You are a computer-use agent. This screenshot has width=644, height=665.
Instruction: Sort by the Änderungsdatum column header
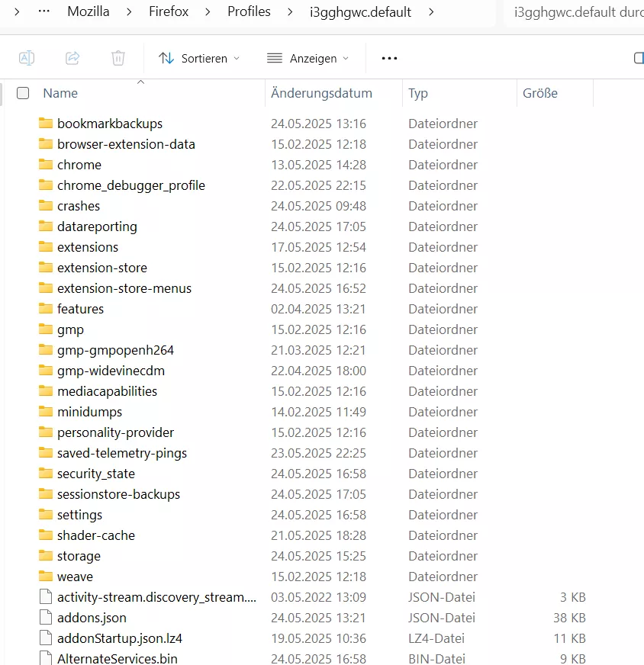click(321, 93)
